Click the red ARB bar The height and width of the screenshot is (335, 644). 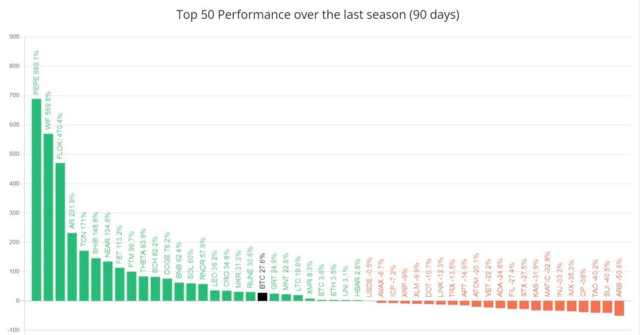pos(619,308)
